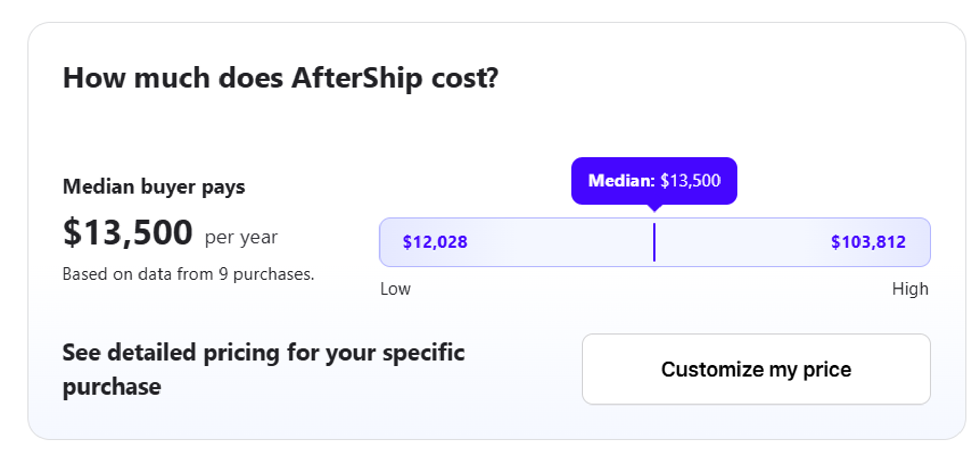Click the Customize my price button

[755, 369]
